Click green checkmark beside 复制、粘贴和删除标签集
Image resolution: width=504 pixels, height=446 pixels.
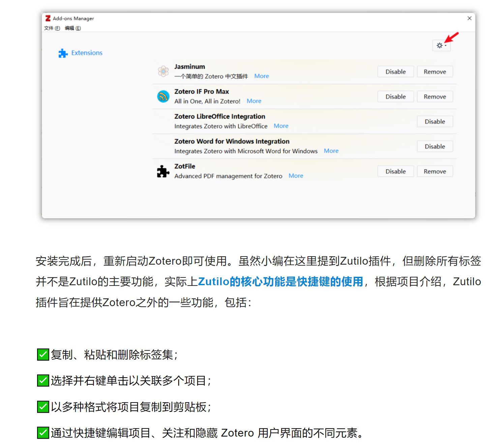(43, 355)
